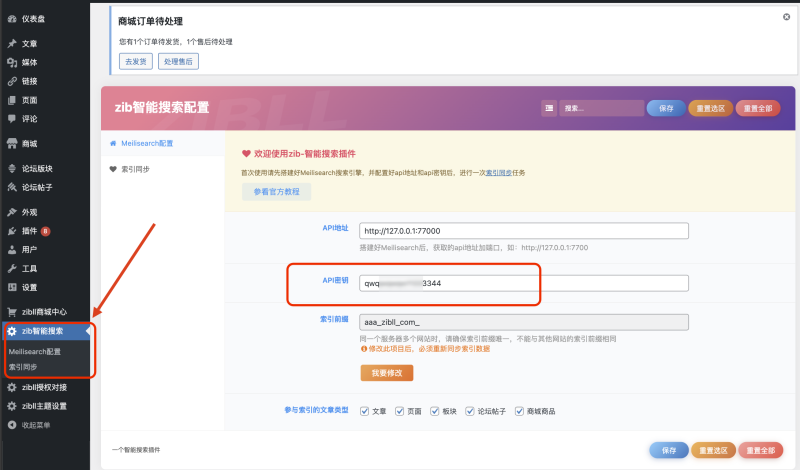Click the 评论 comment bubble icon
The height and width of the screenshot is (470, 800).
[x=12, y=118]
